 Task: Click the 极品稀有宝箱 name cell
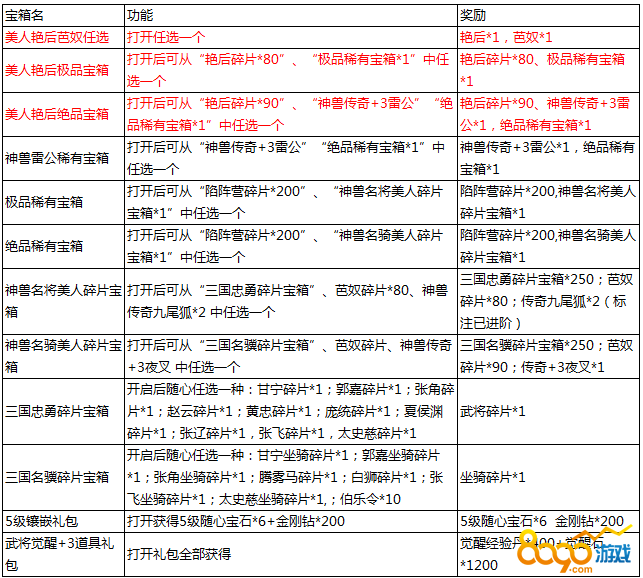[x=44, y=201]
